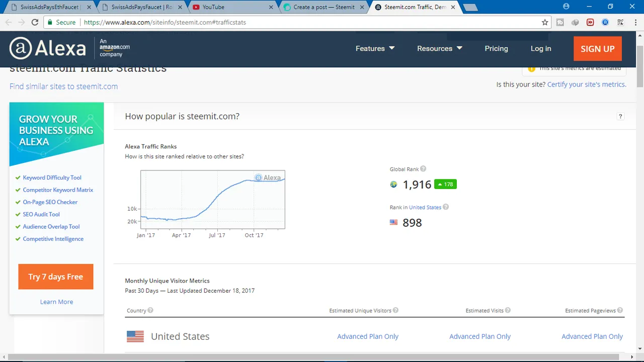
Task: Click the browser forward arrow
Action: tap(22, 22)
